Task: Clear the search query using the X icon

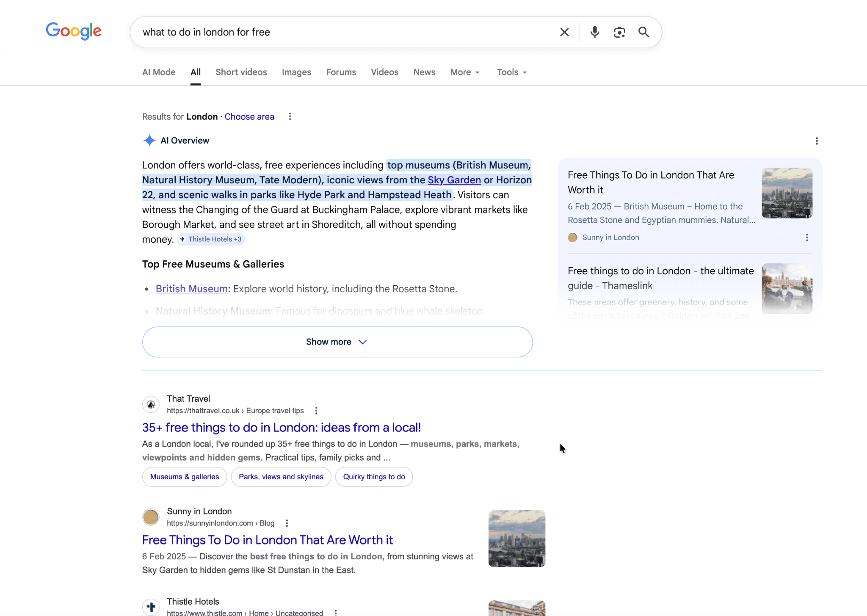Action: (564, 32)
